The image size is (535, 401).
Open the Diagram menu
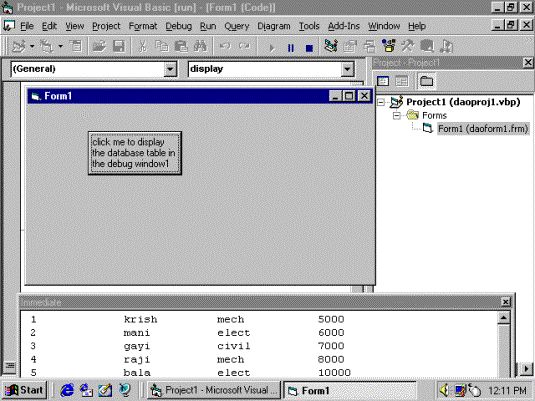click(x=274, y=26)
